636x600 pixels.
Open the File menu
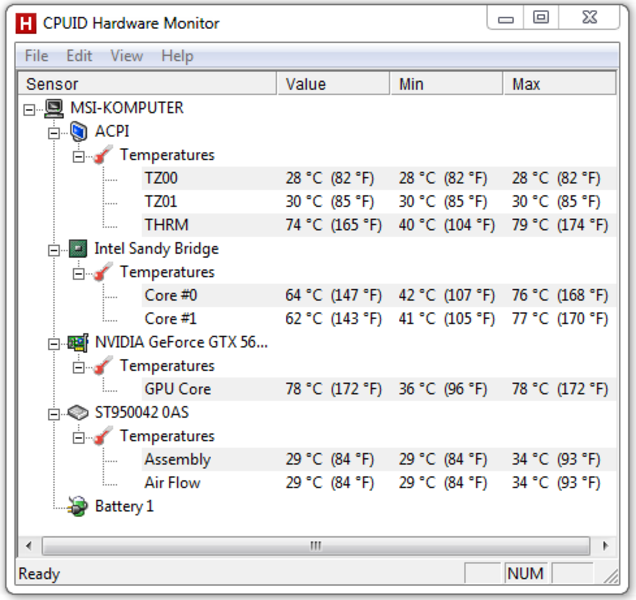click(x=37, y=56)
